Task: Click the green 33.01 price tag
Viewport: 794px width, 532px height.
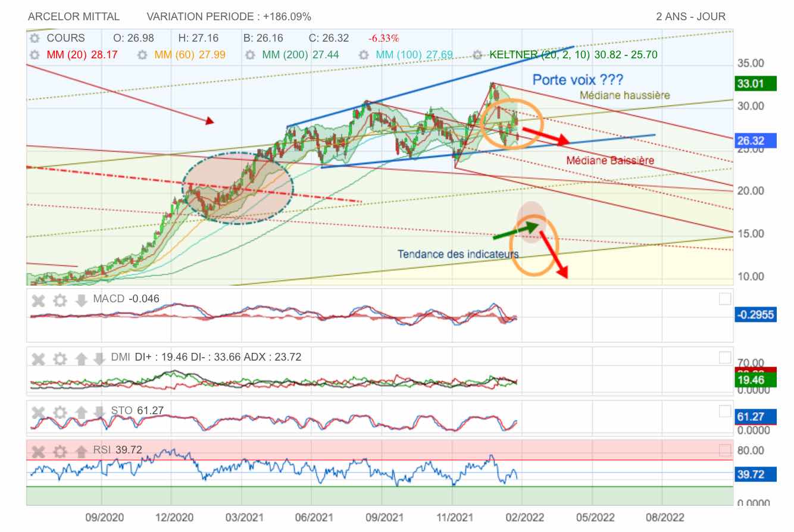Action: tap(756, 84)
